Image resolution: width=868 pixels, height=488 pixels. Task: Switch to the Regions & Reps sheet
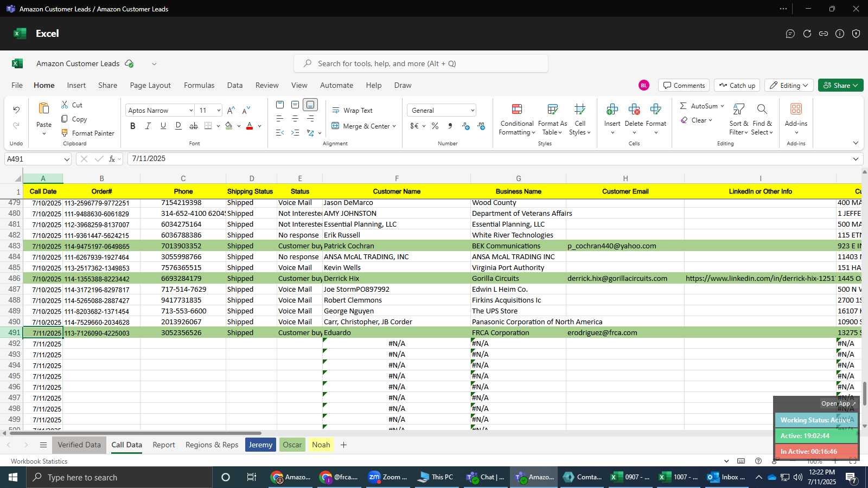[212, 445]
